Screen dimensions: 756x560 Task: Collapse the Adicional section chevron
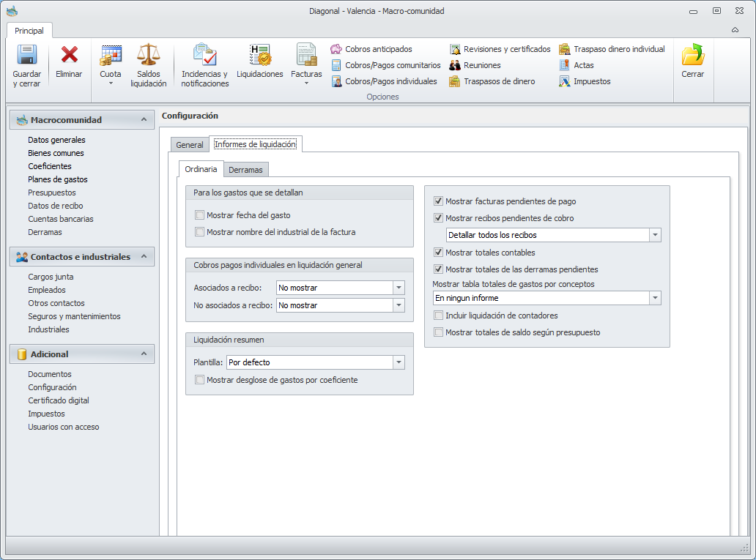144,354
